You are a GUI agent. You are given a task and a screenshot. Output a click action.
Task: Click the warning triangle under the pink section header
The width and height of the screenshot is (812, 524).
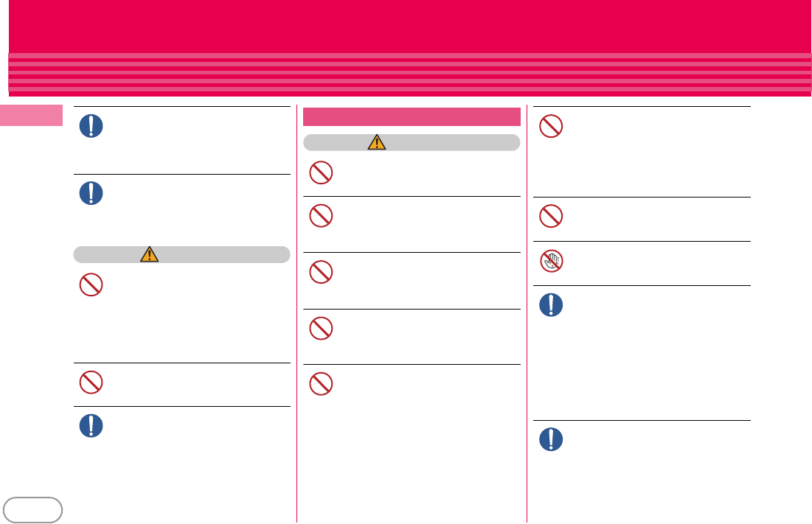pos(377,143)
